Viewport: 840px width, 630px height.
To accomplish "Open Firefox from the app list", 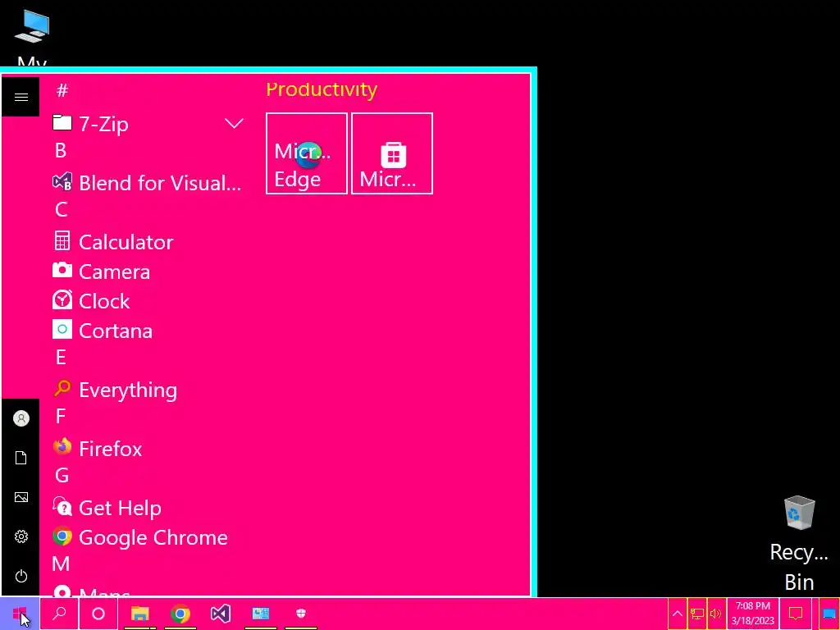I will click(98, 449).
